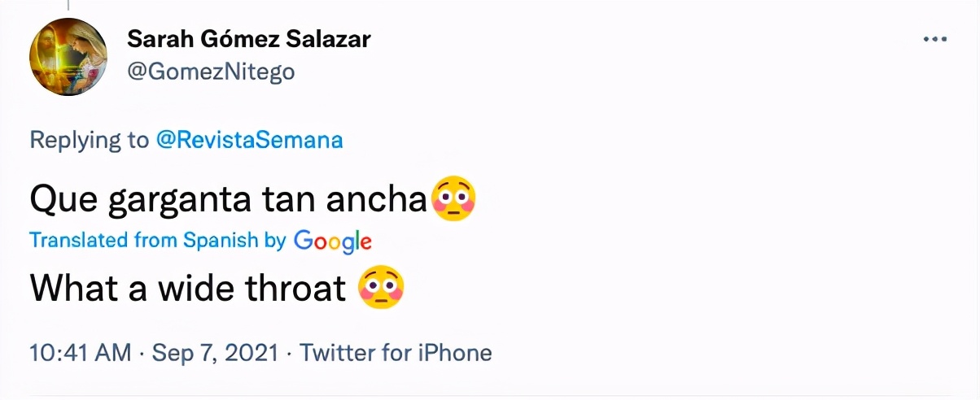980x400 pixels.
Task: Click the thread connector line above avatar
Action: [x=68, y=5]
